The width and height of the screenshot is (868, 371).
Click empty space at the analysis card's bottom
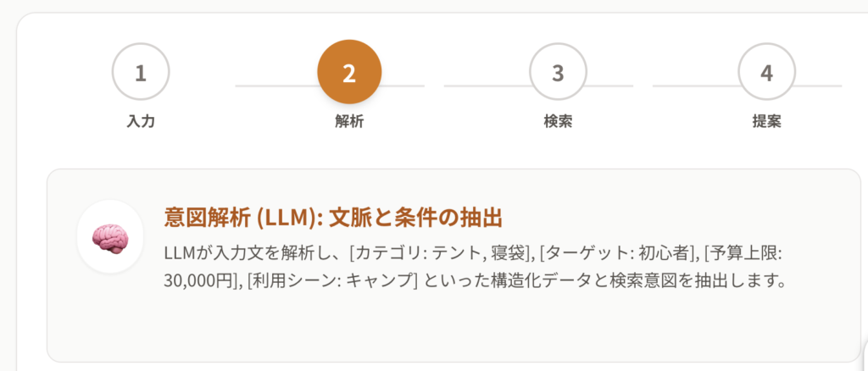(453, 335)
